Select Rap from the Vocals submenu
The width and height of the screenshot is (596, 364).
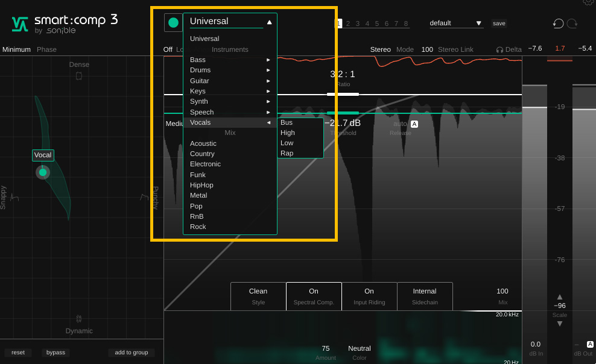287,153
